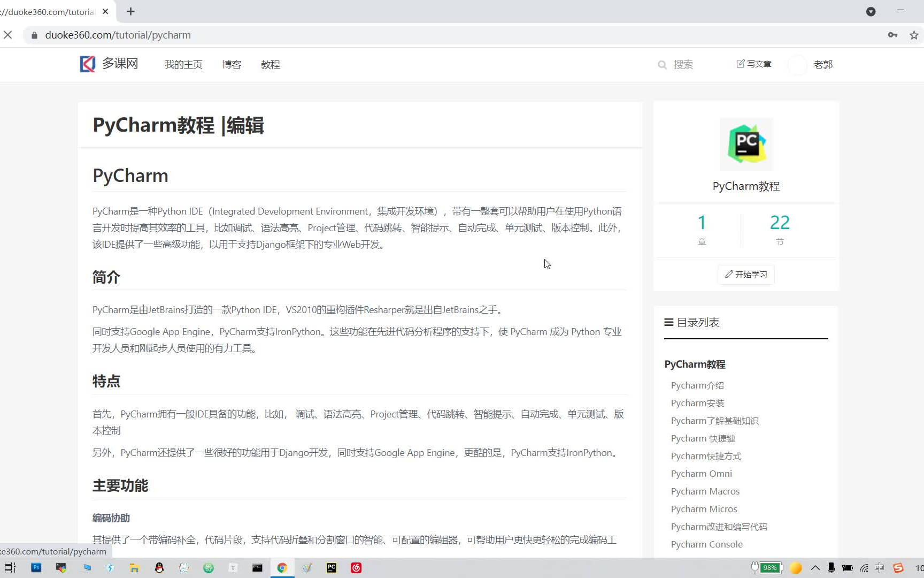Click the chapter count 1
Viewport: 924px width, 578px height.
[x=702, y=223]
